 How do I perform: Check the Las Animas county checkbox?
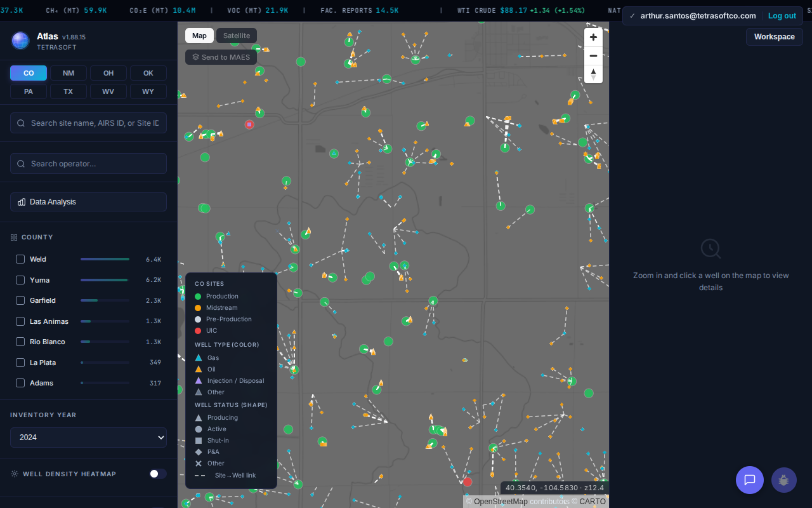tap(20, 321)
